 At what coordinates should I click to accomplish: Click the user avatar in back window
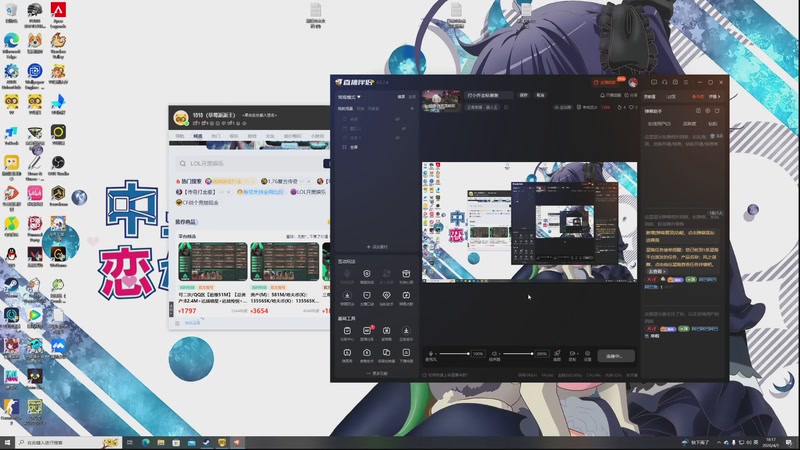click(181, 118)
